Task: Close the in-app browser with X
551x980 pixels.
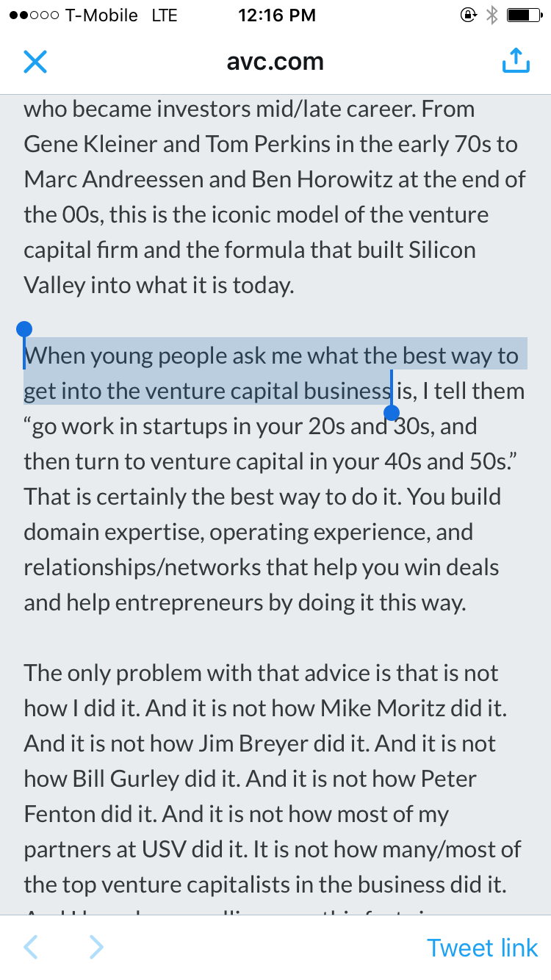Action: click(35, 62)
